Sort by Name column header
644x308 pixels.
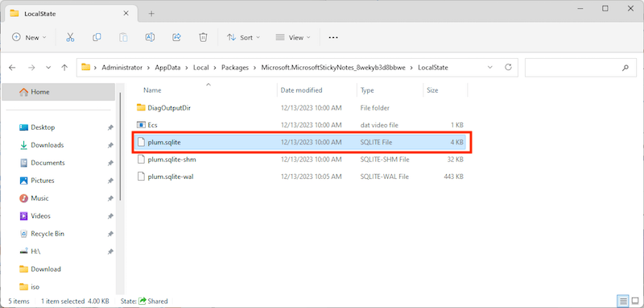click(x=152, y=90)
